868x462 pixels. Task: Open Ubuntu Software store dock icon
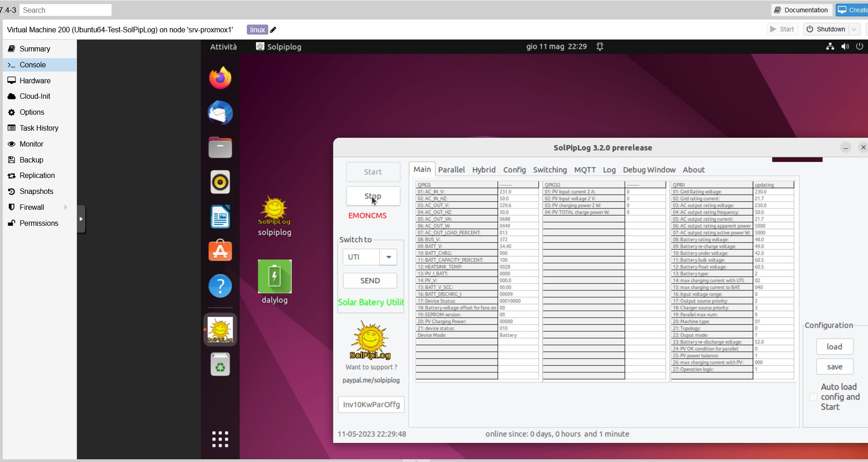click(220, 251)
